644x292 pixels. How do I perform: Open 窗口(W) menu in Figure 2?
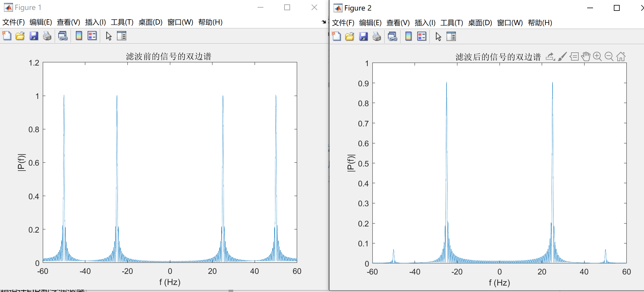click(x=510, y=23)
